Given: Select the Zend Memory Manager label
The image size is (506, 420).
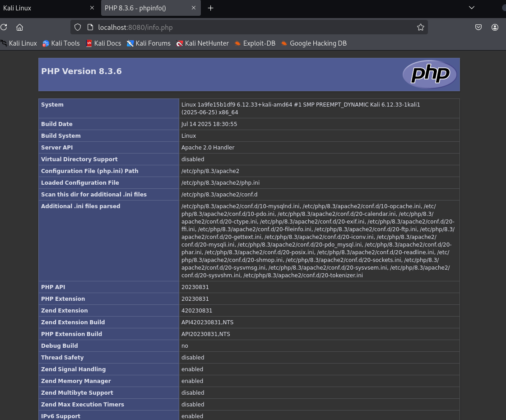Looking at the screenshot, I should tap(76, 381).
